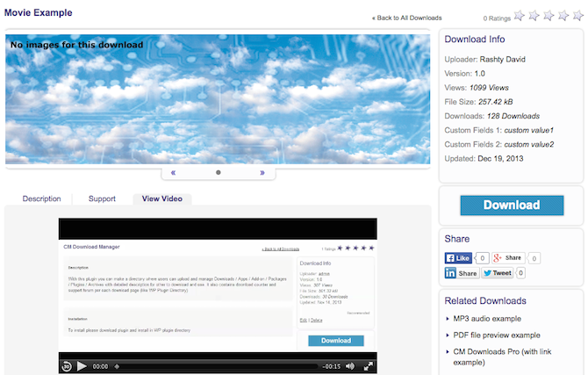
Task: Open PDF file preview example link
Action: (497, 335)
